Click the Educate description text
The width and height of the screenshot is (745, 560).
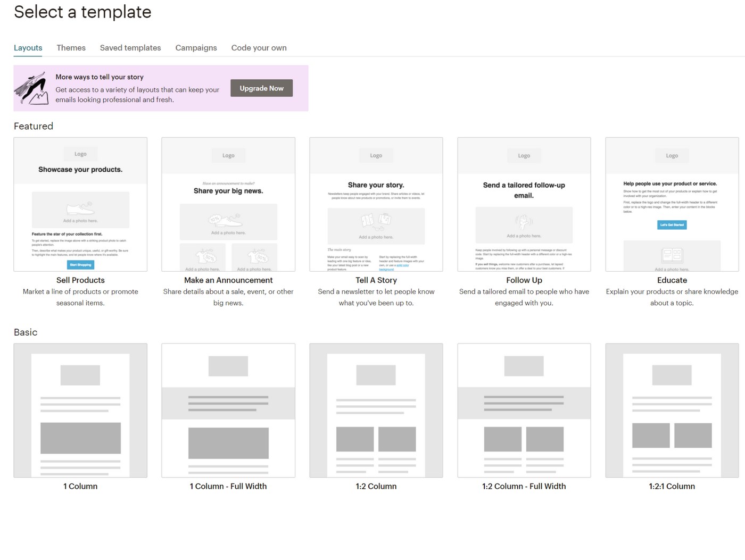pyautogui.click(x=672, y=297)
